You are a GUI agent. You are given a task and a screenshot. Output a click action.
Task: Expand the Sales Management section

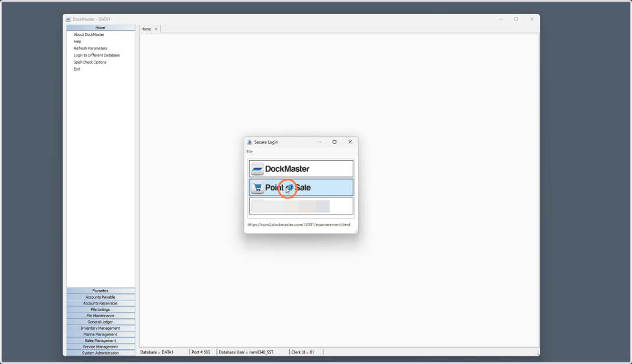(101, 341)
